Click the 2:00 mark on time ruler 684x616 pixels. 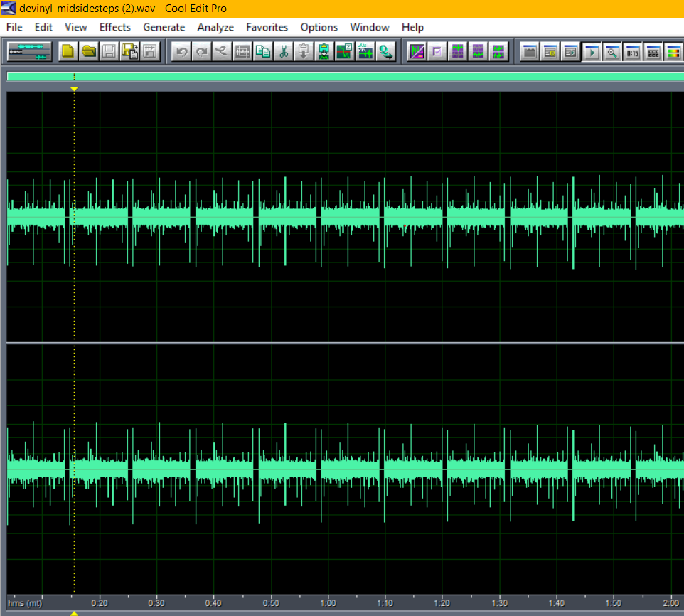671,603
